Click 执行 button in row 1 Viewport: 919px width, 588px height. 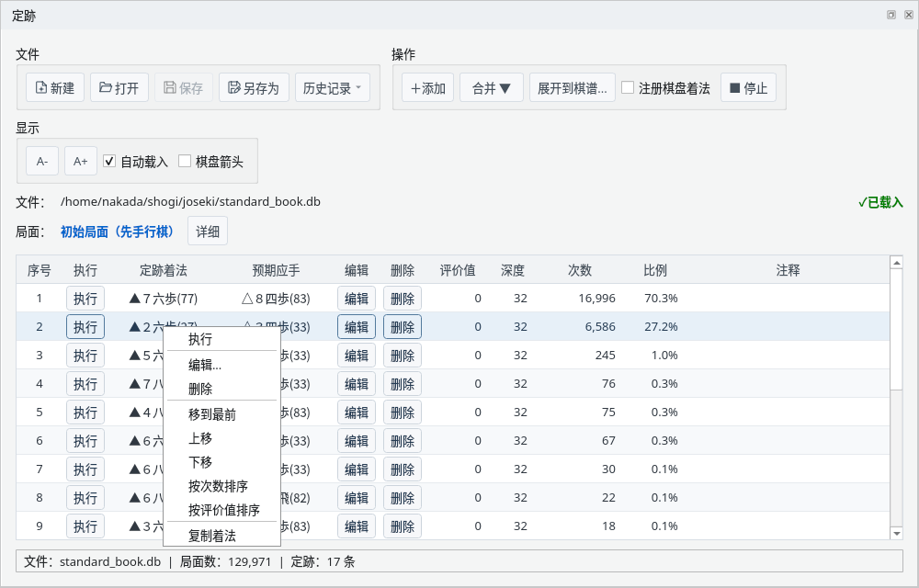85,299
